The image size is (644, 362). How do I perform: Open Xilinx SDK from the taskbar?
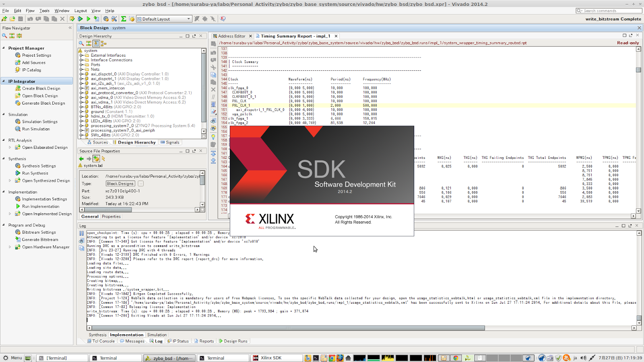coord(277,358)
